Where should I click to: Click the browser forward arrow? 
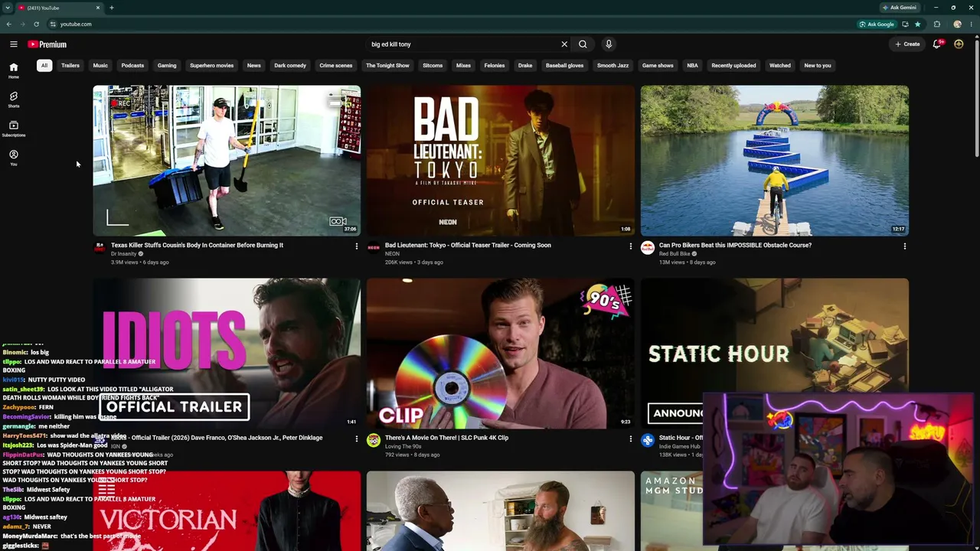tap(22, 24)
